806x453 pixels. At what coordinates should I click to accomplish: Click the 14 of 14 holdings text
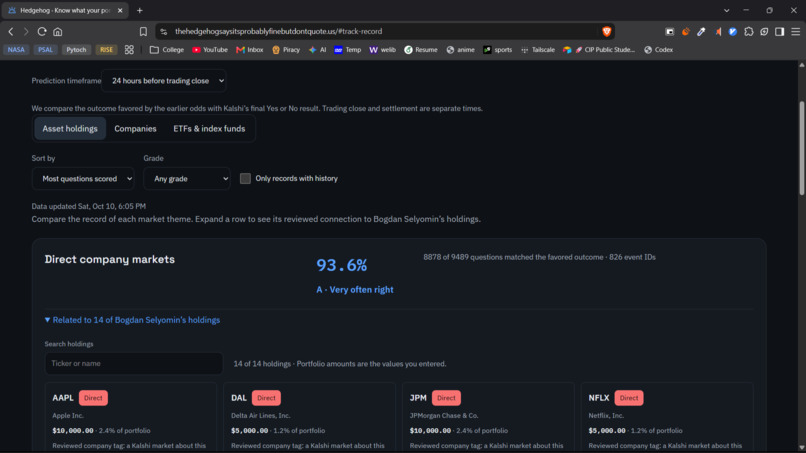[340, 364]
